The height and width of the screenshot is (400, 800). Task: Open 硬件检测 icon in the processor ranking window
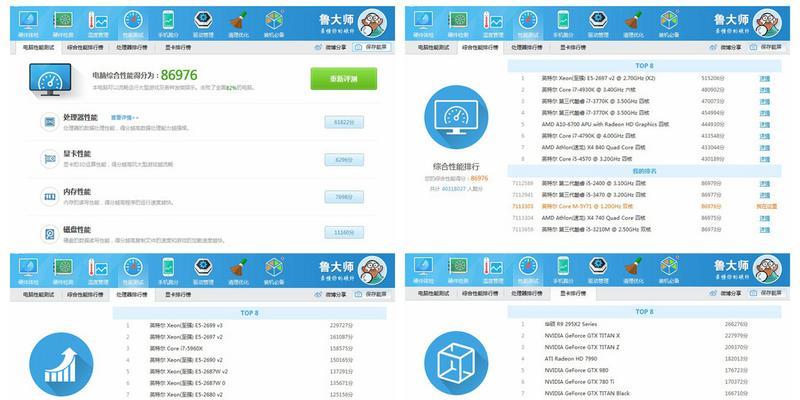(63, 271)
